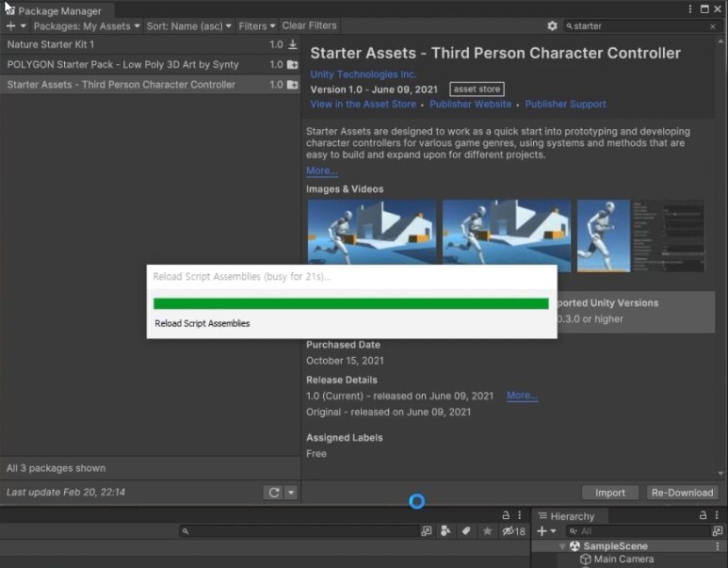The image size is (728, 568).
Task: Open the add package dropdown arrow
Action: [x=24, y=26]
